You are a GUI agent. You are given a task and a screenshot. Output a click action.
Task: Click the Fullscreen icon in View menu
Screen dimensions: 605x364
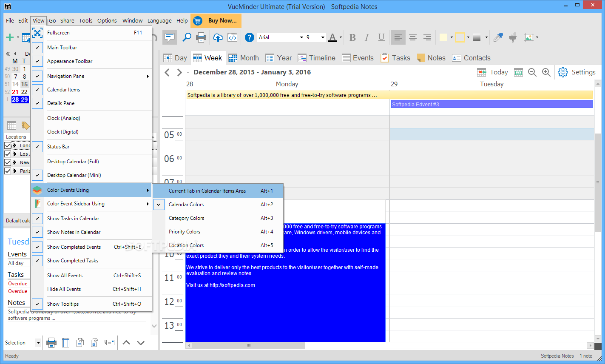(37, 33)
